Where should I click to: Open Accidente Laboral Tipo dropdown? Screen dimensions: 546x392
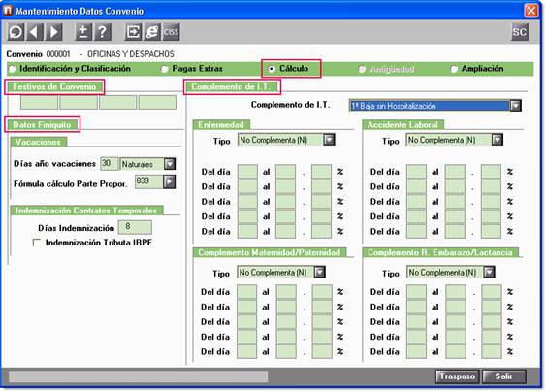[498, 140]
